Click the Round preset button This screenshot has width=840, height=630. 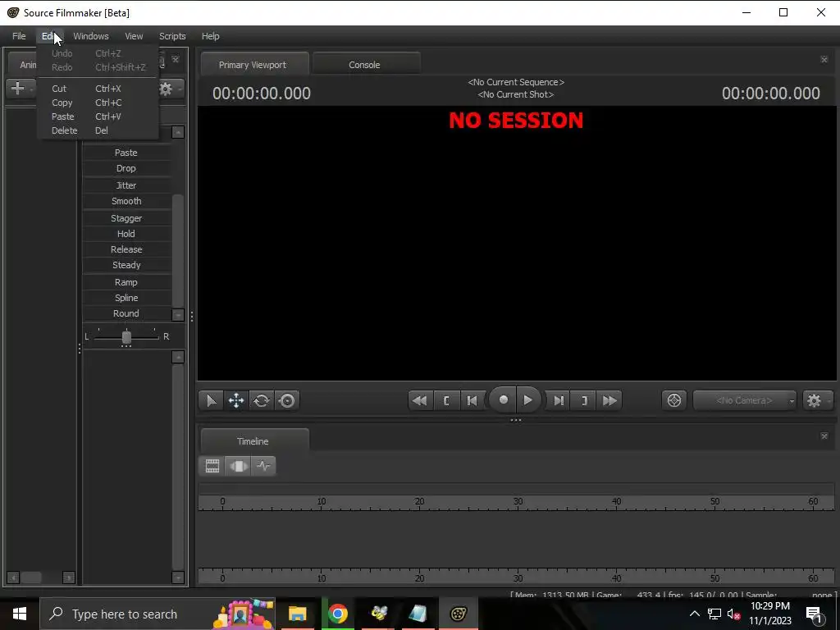coord(126,313)
